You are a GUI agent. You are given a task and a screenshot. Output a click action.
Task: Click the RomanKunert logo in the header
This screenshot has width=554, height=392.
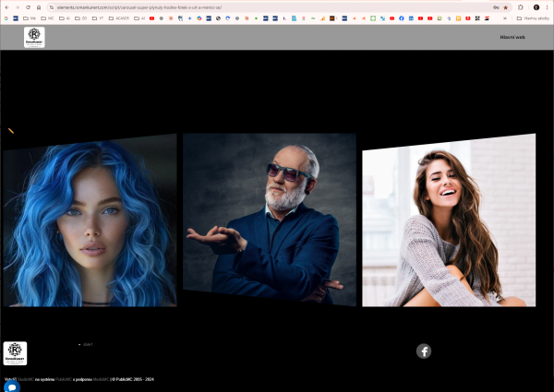[x=34, y=37]
